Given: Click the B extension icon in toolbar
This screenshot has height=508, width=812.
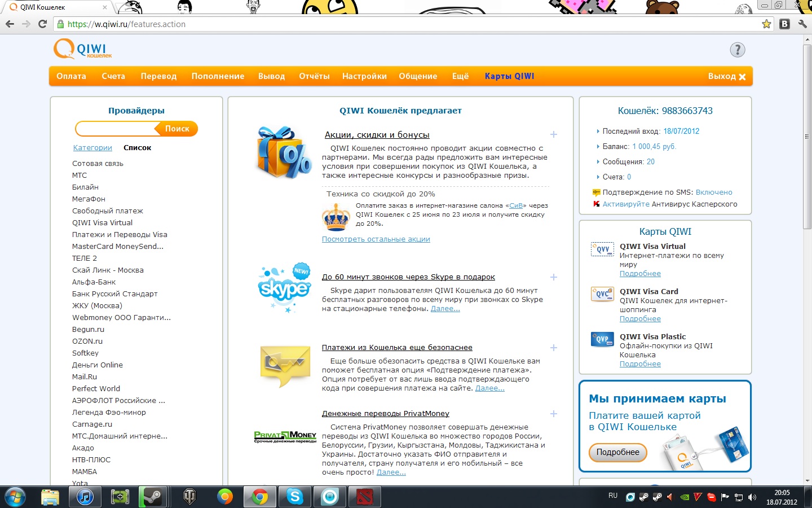Looking at the screenshot, I should pyautogui.click(x=784, y=24).
